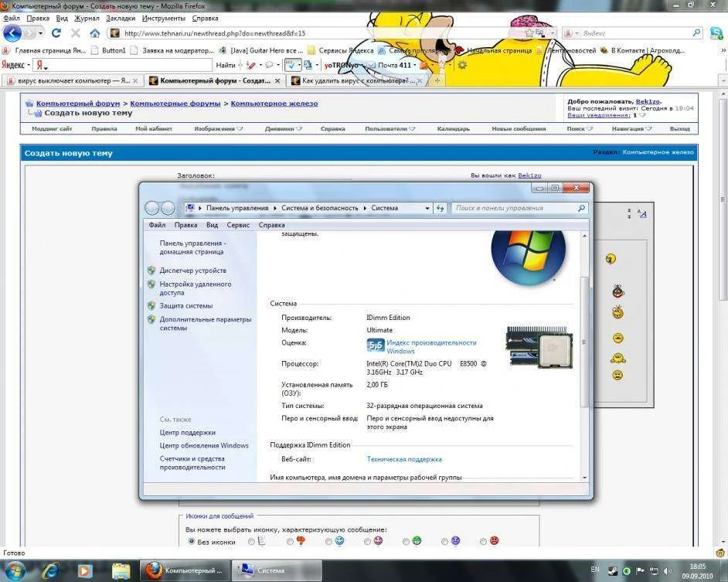This screenshot has height=582, width=728.
Task: Open 'Индекс производительности Windows' link
Action: (431, 346)
